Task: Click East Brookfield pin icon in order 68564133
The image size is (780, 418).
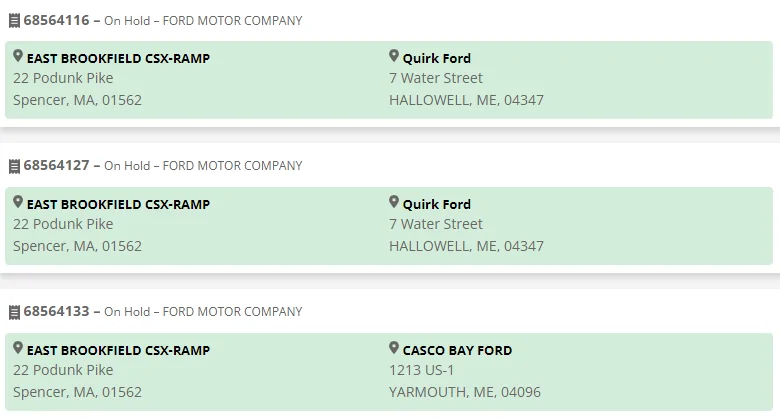Action: [x=18, y=349]
